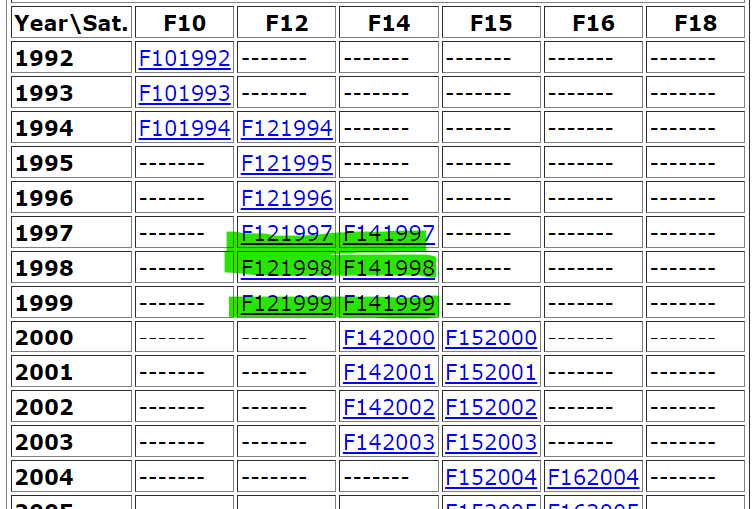This screenshot has width=754, height=509.
Task: Select the 2001 year row label
Action: [x=72, y=372]
